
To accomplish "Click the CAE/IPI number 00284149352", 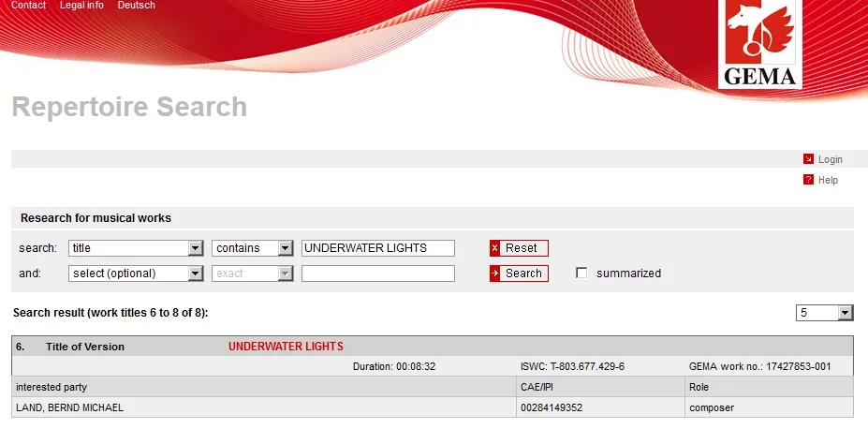I will click(x=552, y=408).
